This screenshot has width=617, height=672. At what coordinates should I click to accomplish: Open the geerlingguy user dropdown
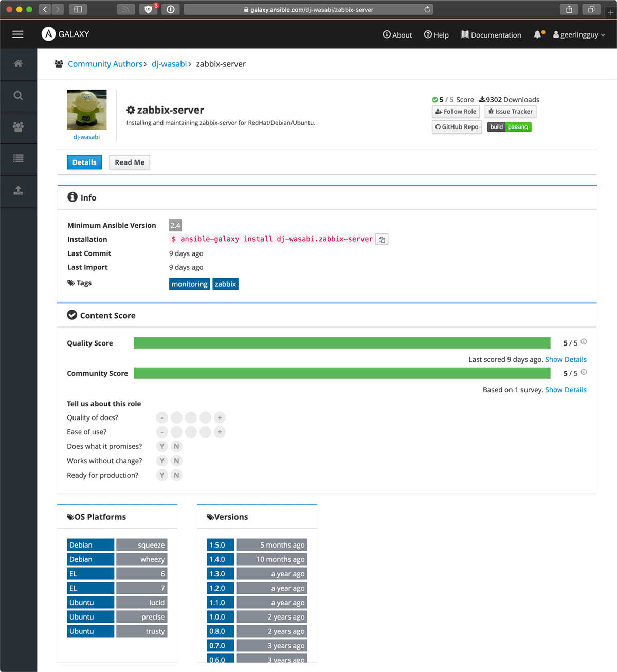579,34
